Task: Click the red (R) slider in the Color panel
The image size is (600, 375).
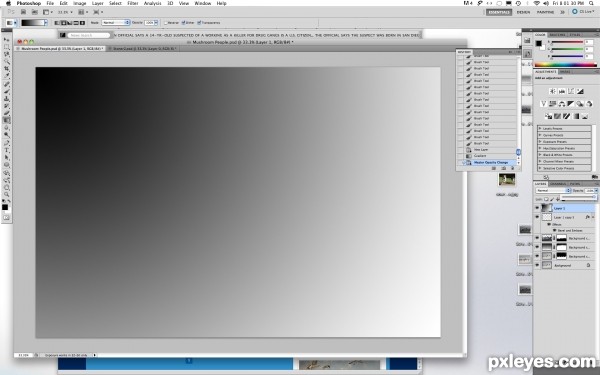Action: pos(567,42)
